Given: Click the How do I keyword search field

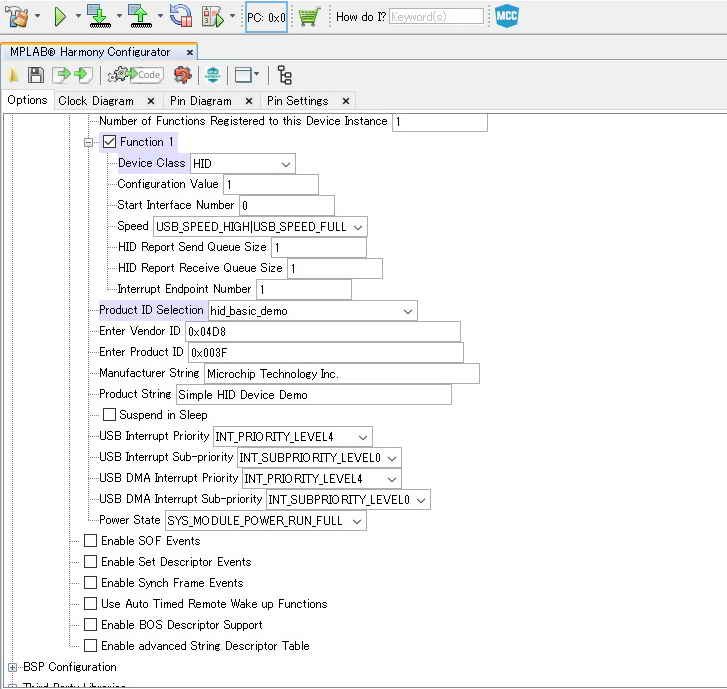Looking at the screenshot, I should click(x=436, y=17).
